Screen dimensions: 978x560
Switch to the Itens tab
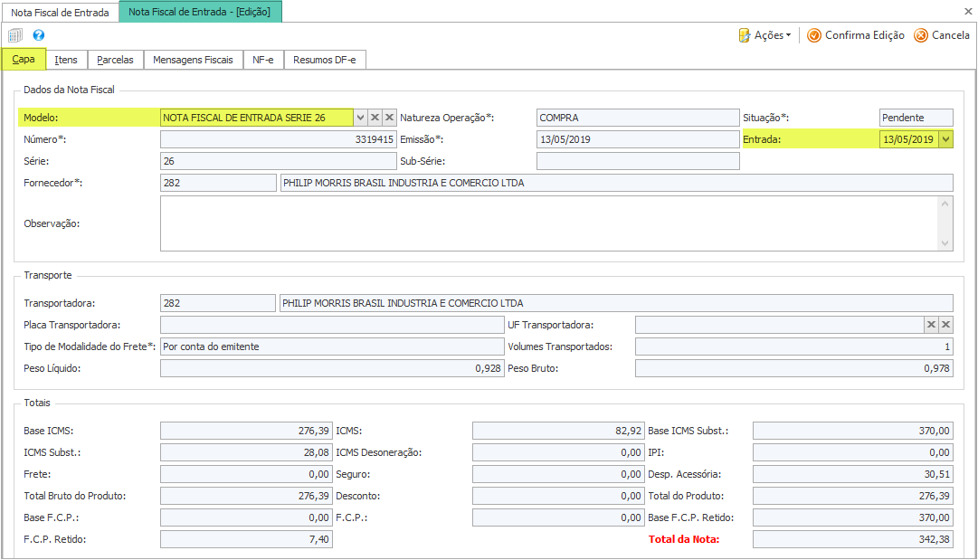[66, 60]
